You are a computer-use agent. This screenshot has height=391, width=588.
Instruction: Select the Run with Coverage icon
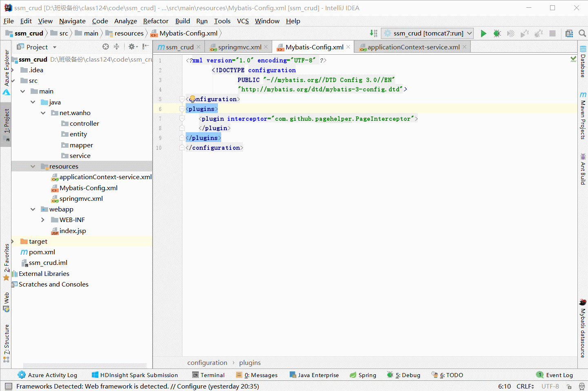click(510, 33)
